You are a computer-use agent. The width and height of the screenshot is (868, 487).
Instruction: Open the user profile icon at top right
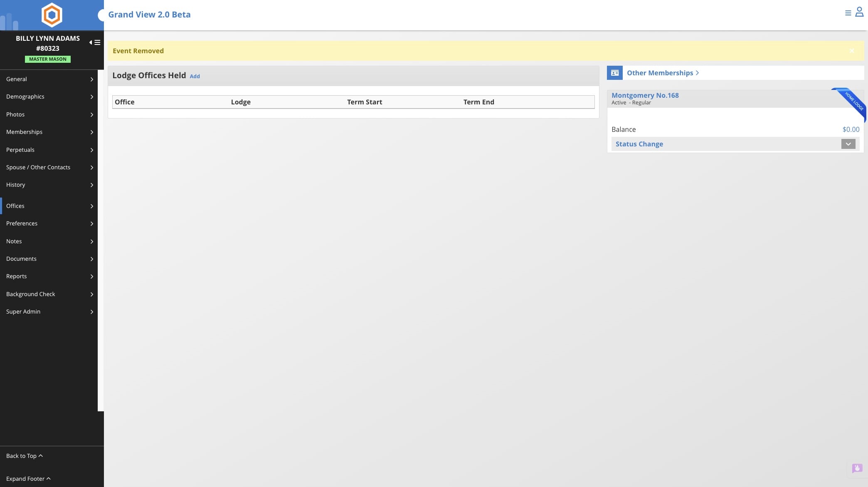click(x=859, y=12)
